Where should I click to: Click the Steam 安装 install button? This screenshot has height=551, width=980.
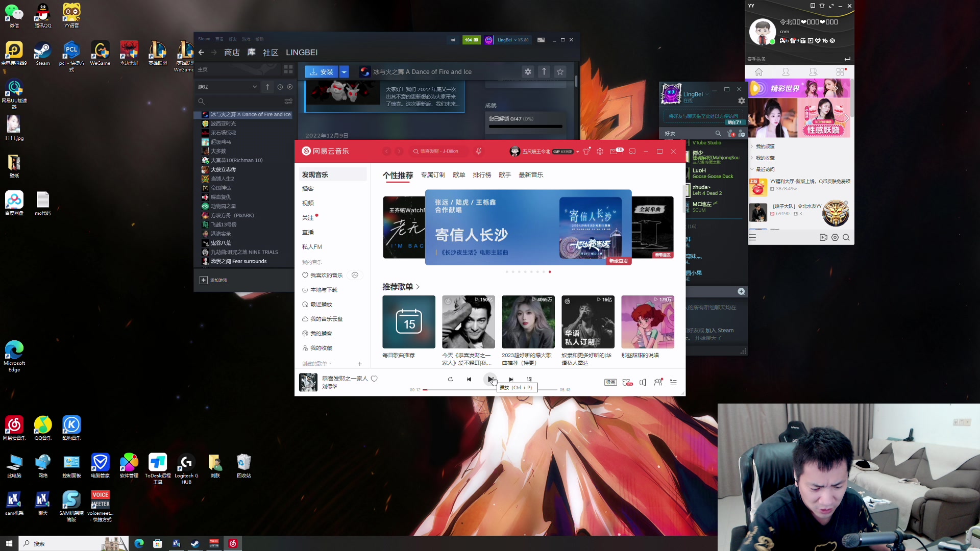point(322,72)
